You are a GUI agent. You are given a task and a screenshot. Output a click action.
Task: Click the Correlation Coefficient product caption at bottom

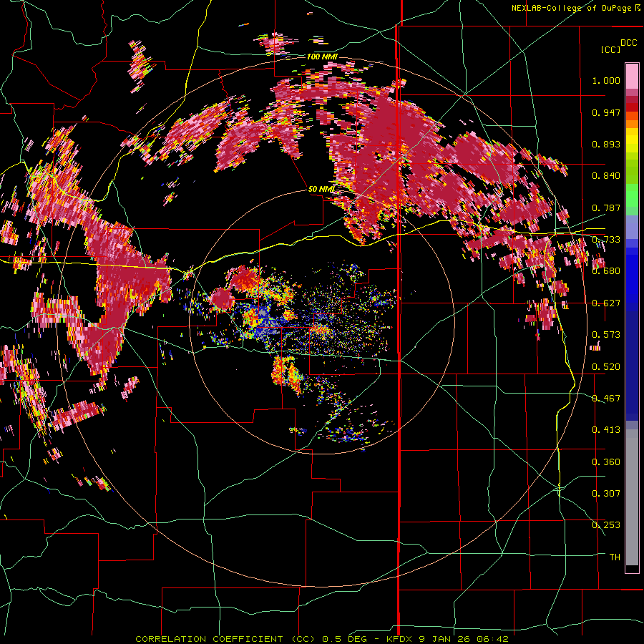[321, 639]
